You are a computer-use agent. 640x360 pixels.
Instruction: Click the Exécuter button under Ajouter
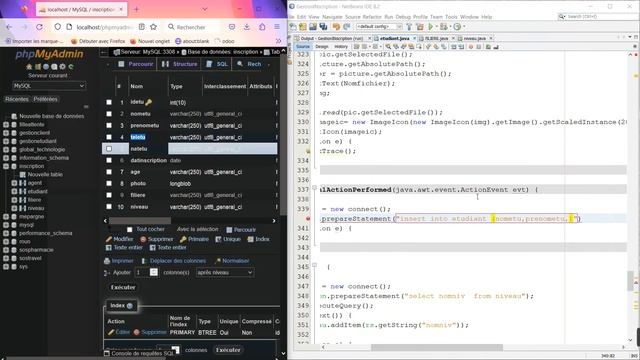coord(123,287)
